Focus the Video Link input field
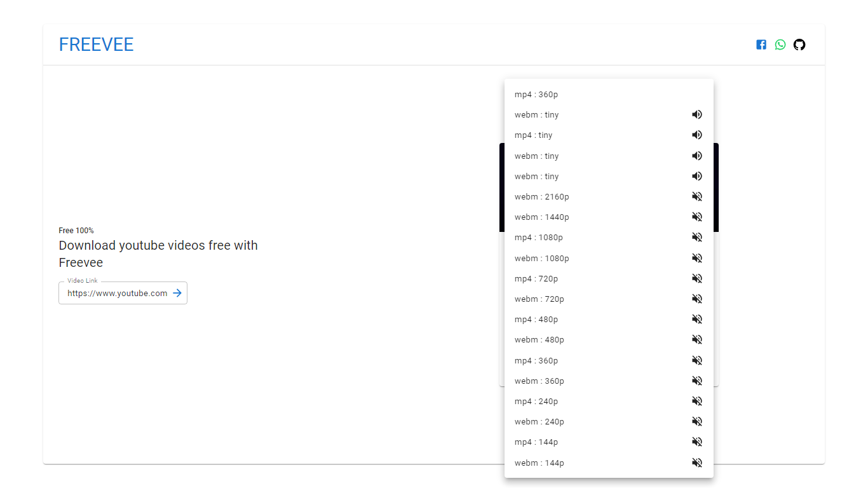 (118, 293)
